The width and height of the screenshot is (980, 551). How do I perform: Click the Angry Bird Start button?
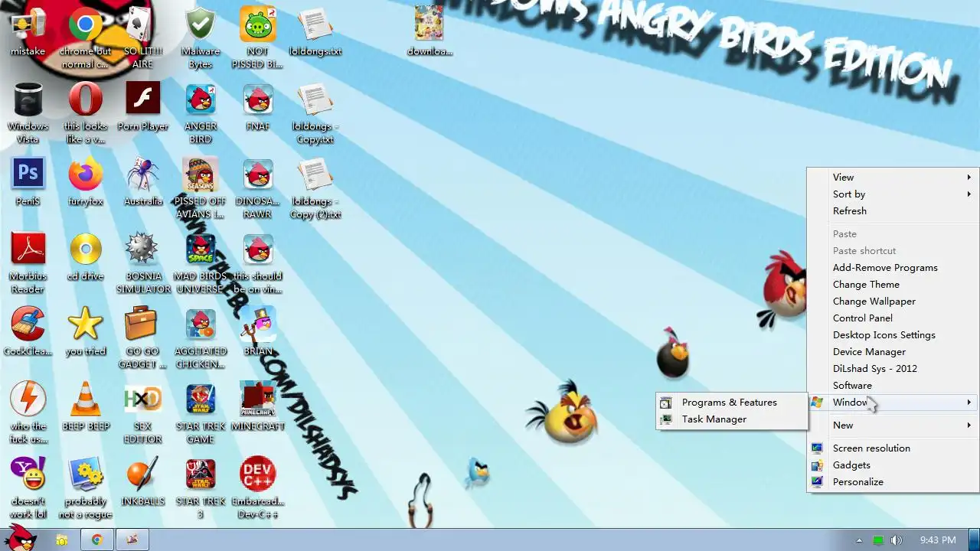(21, 538)
